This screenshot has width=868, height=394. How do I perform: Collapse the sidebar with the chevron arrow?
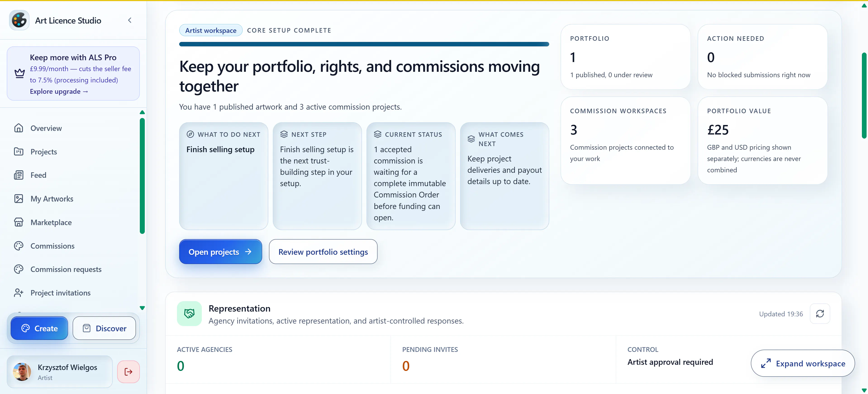pyautogui.click(x=130, y=20)
